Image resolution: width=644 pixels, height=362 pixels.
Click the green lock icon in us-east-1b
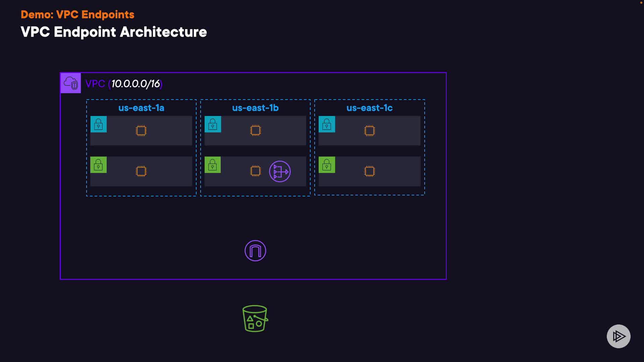213,165
